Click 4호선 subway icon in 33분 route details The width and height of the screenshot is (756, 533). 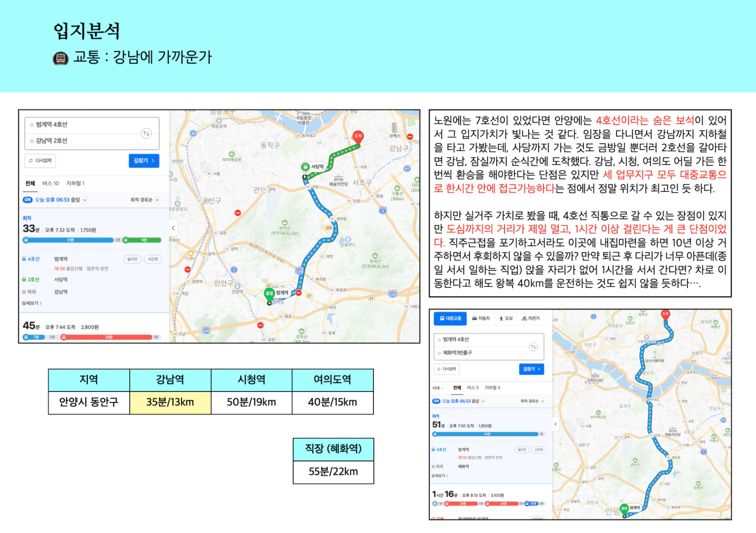(24, 259)
